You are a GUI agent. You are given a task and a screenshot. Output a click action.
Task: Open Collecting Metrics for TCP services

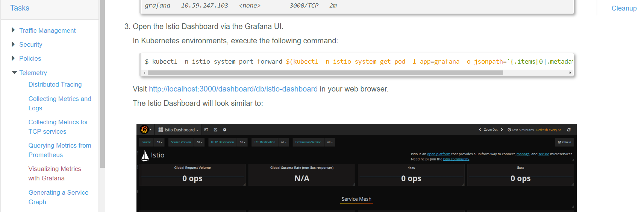58,127
